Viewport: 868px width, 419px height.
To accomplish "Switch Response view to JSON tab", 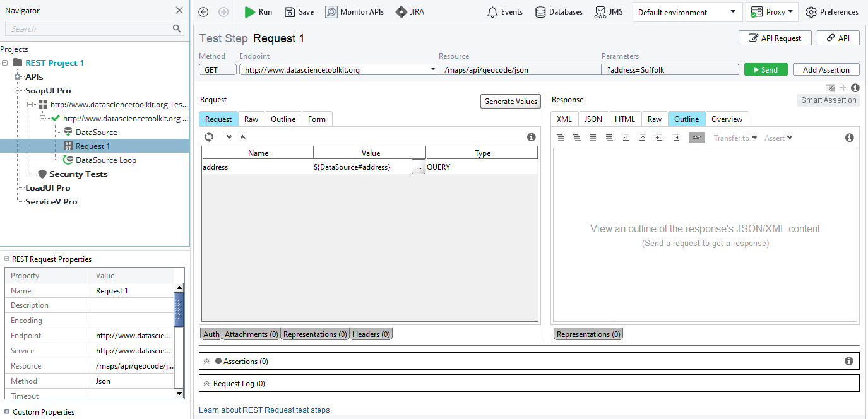I will (x=593, y=119).
